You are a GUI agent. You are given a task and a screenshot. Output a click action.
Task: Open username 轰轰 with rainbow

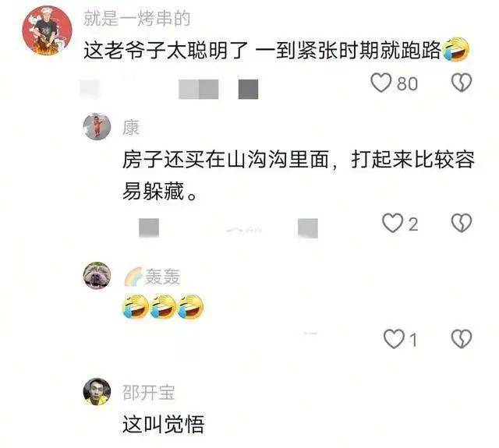point(153,277)
